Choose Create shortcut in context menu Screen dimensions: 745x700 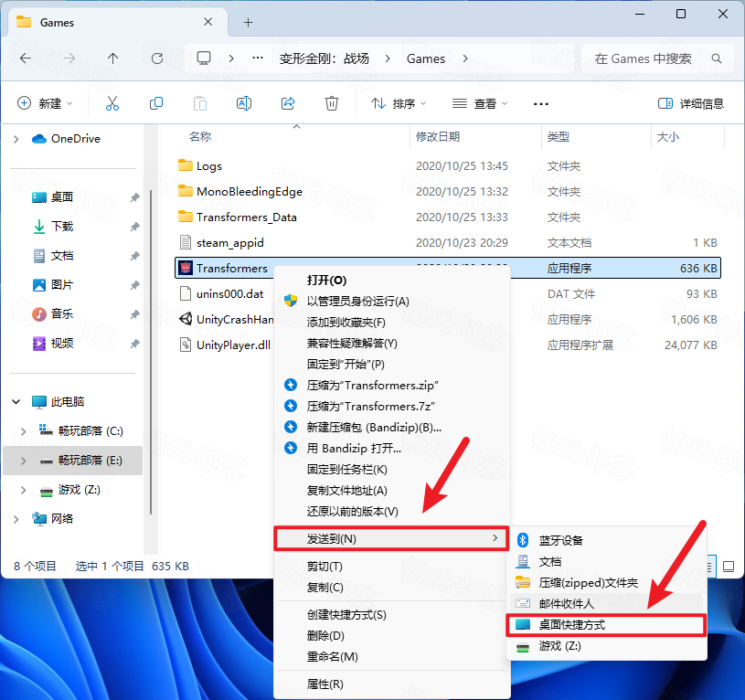tap(391, 615)
